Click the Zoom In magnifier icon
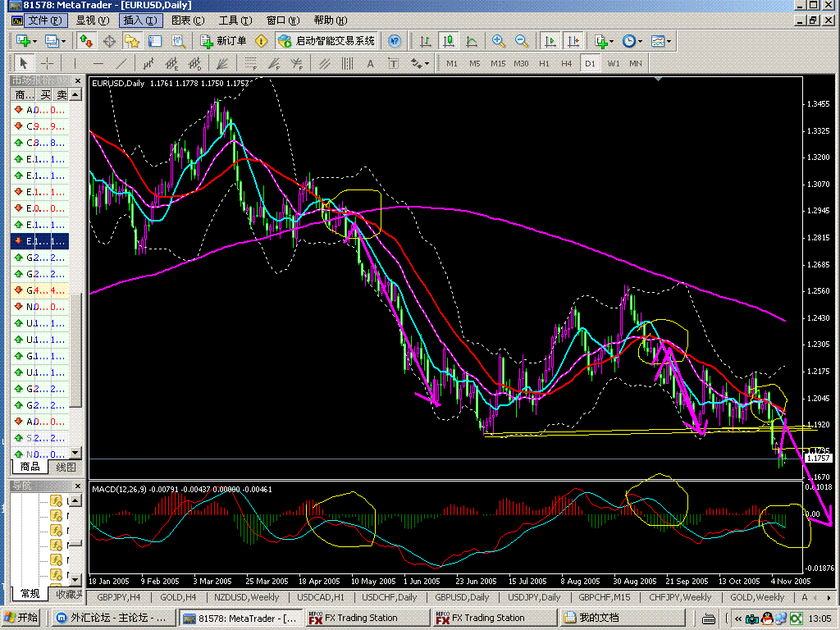840x630 pixels. (498, 41)
